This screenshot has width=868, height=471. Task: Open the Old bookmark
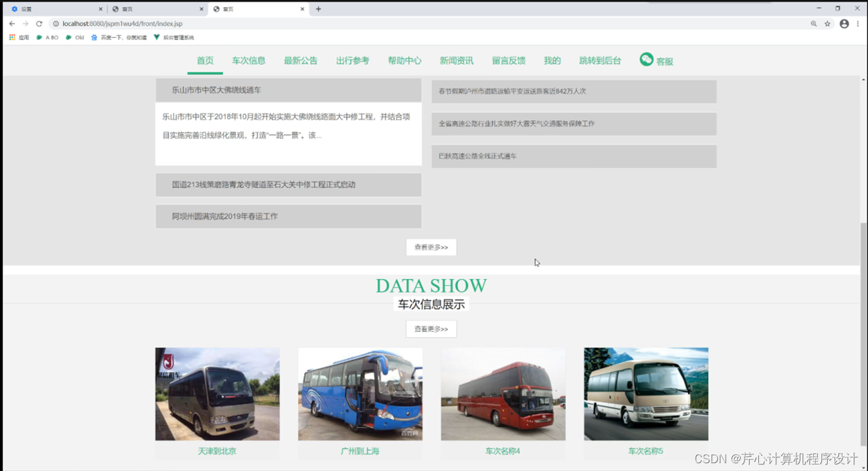pos(75,38)
